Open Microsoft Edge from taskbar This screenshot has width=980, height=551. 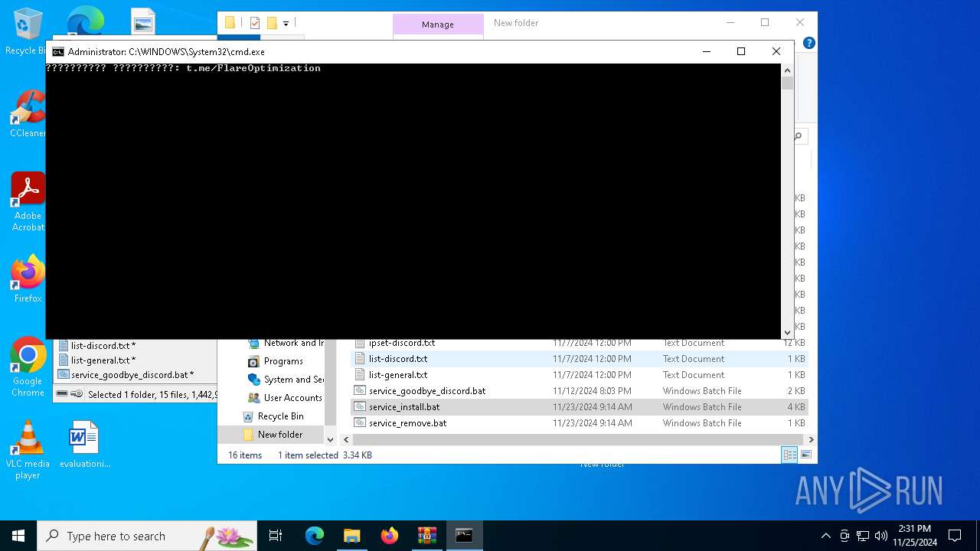pyautogui.click(x=315, y=536)
